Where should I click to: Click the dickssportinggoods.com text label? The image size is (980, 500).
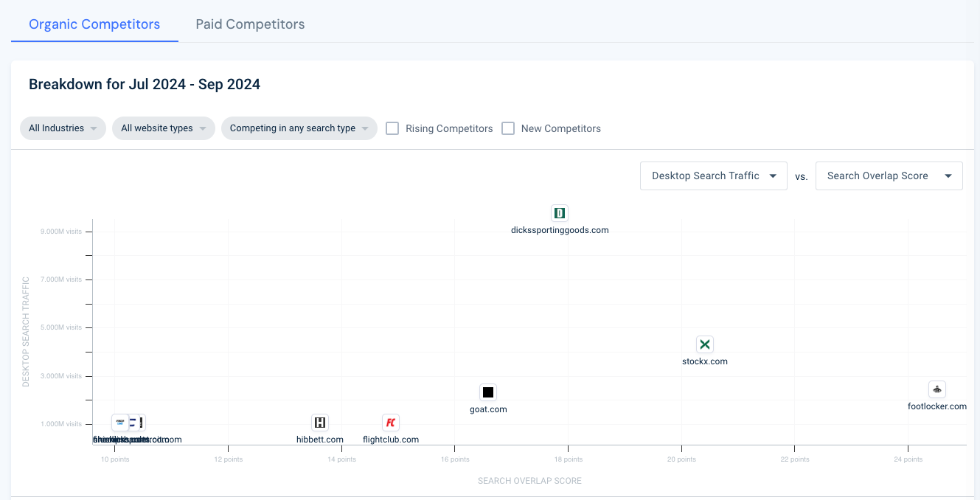coord(560,230)
